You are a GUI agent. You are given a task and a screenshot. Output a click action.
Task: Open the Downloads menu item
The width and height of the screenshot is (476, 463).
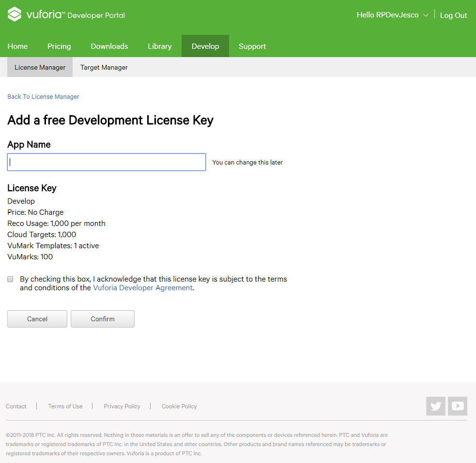[109, 46]
